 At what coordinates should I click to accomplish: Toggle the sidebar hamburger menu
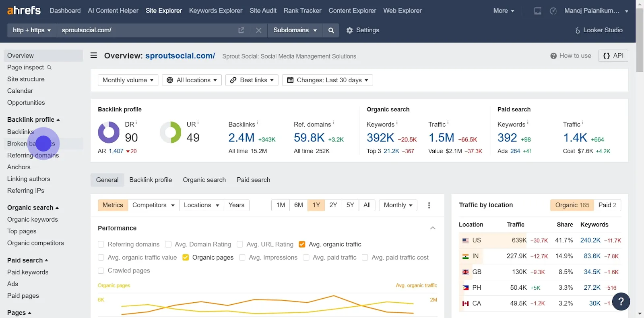94,55
